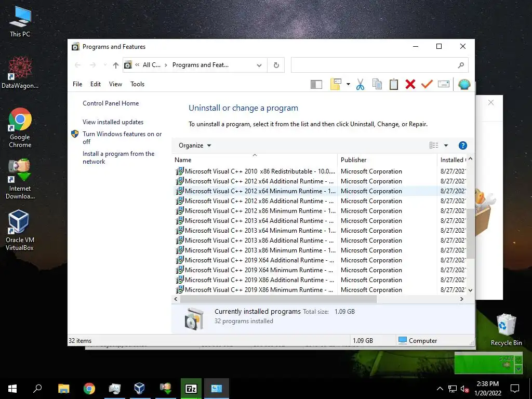Click the Copy icon in toolbar
This screenshot has width=532, height=399.
click(377, 84)
